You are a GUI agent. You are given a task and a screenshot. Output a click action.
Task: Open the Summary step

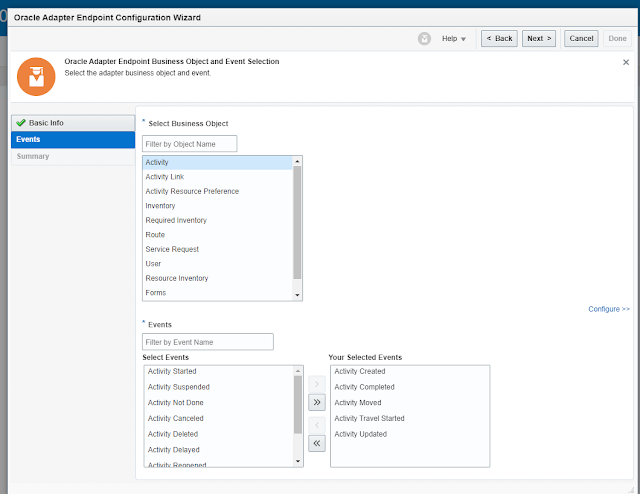73,156
